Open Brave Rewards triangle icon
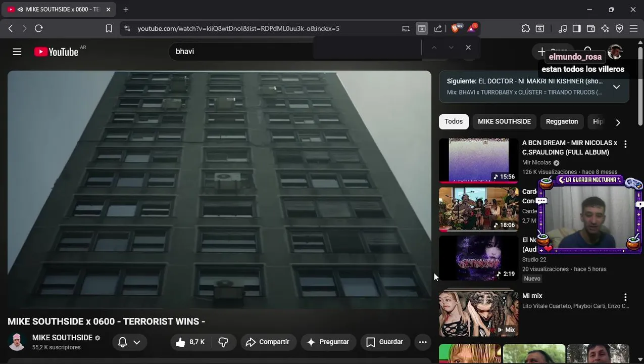The height and width of the screenshot is (364, 644). (472, 29)
